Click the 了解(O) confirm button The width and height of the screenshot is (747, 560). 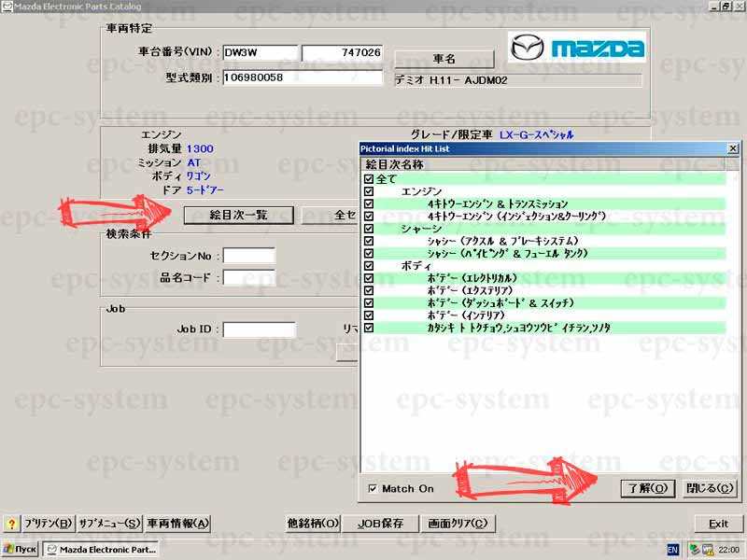(x=647, y=488)
